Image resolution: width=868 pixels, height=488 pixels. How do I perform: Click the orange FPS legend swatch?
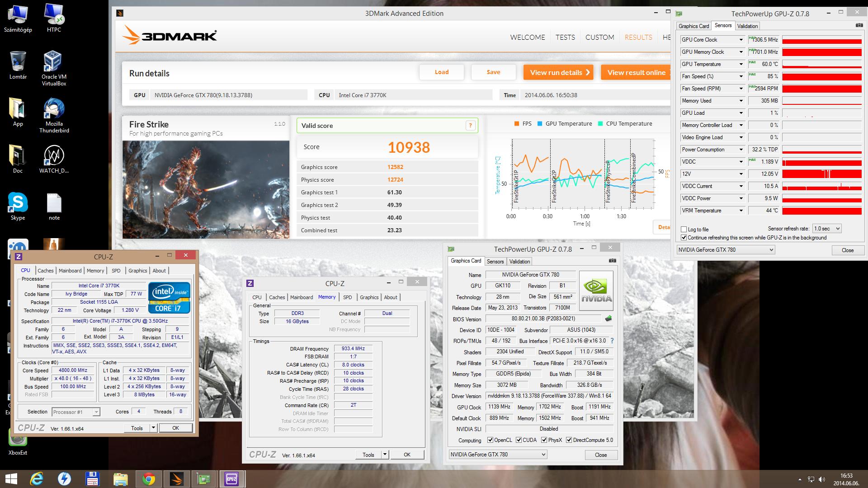(516, 124)
